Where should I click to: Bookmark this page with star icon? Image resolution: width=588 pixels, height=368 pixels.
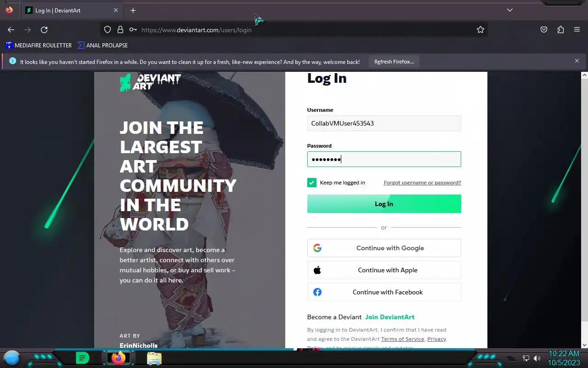pyautogui.click(x=481, y=29)
